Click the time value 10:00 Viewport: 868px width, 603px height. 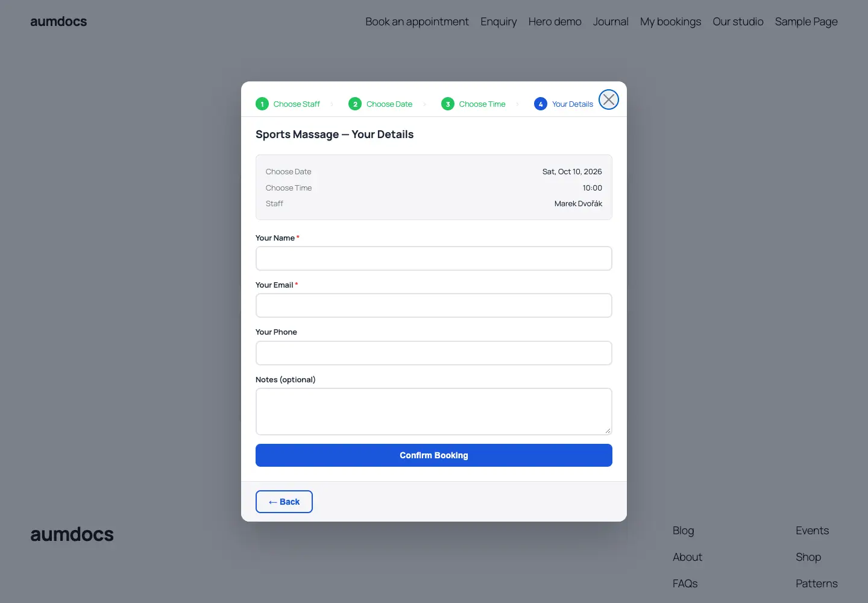[x=593, y=188]
